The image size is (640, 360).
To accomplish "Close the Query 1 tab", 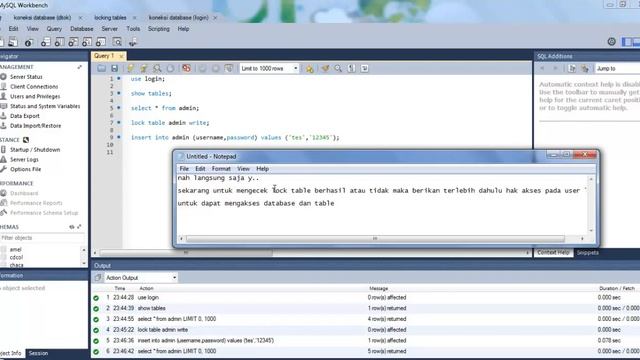I will (x=121, y=56).
